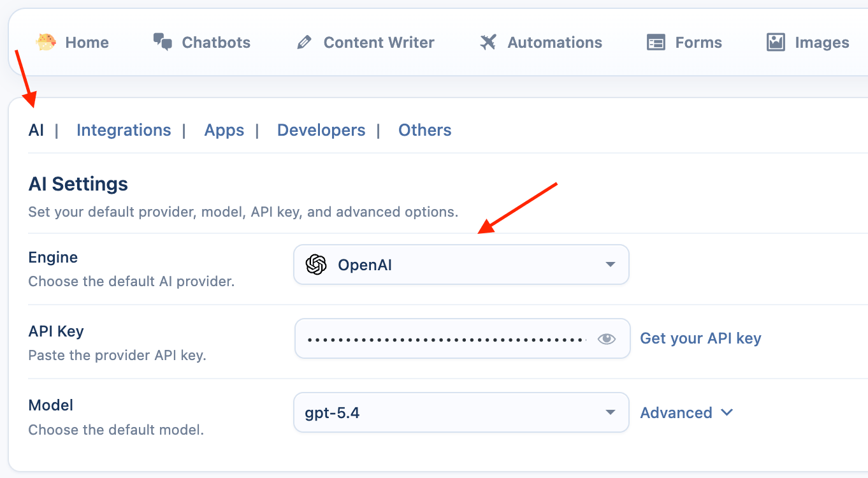Select the Others tab
This screenshot has height=478, width=868.
424,130
